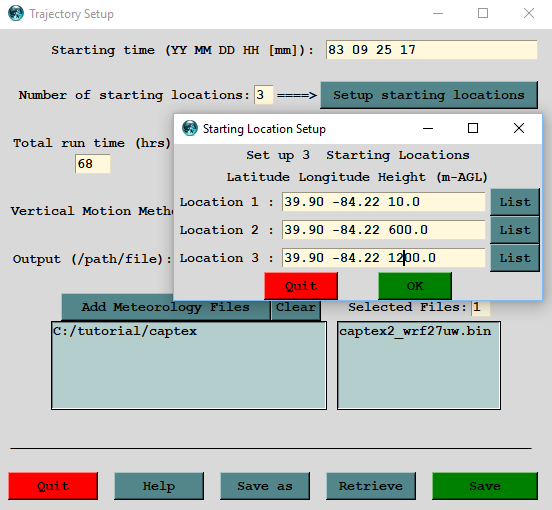Viewport: 552px width, 510px height.
Task: Select captex2_wrf27uw.bin in selected files list
Action: click(x=415, y=331)
